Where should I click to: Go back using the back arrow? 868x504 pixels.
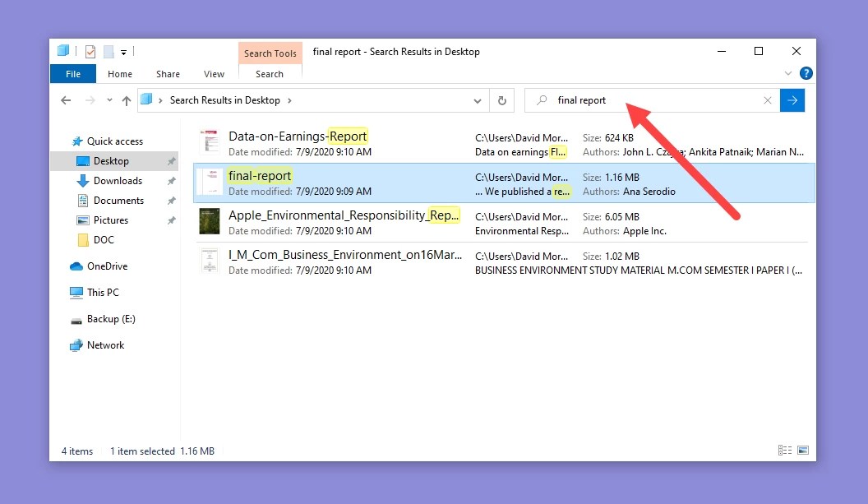click(x=66, y=100)
